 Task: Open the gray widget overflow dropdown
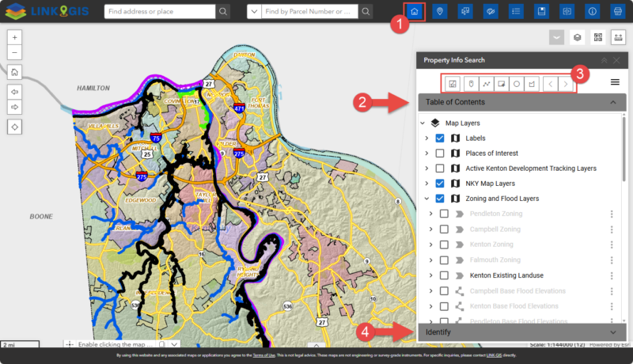coord(556,37)
